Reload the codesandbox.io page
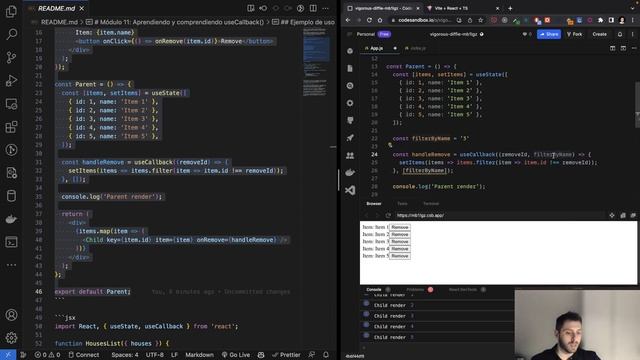 tap(369, 20)
